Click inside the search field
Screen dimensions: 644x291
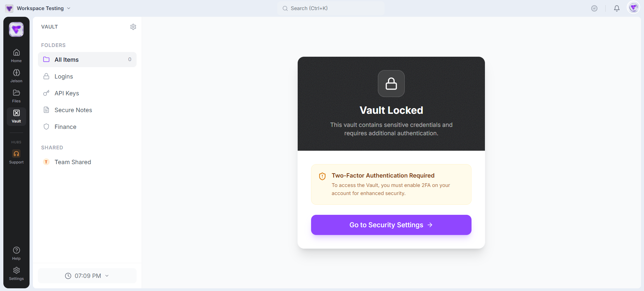(x=331, y=8)
